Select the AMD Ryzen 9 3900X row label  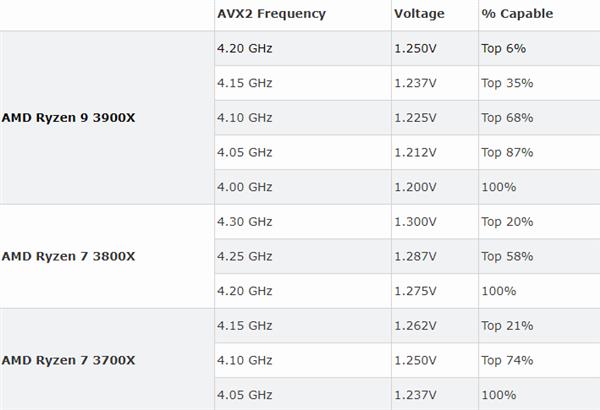[68, 118]
